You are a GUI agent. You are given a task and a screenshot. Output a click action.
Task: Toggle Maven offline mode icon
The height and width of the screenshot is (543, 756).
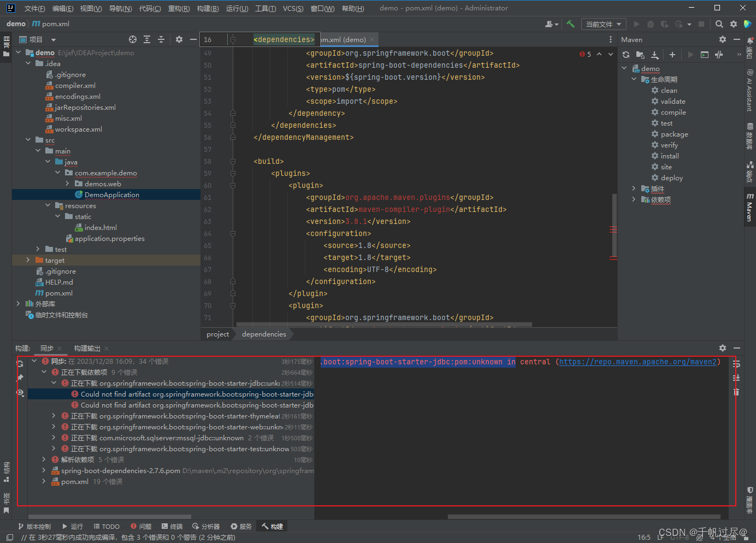[719, 55]
